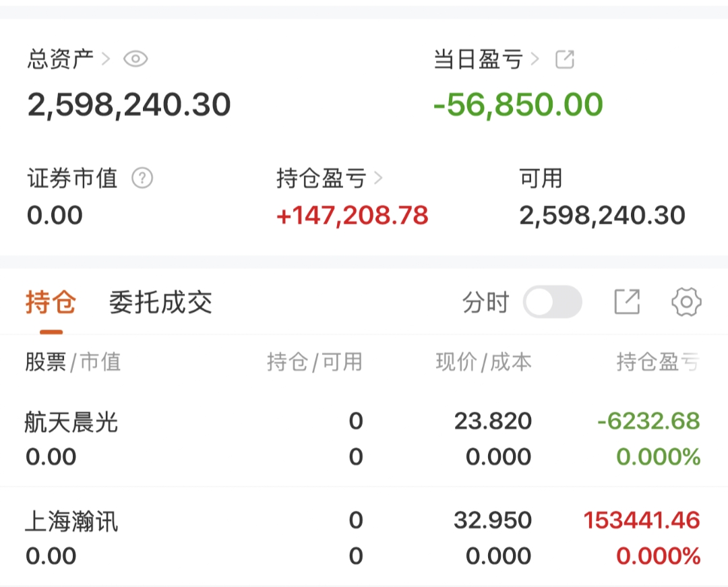
Task: Click the share icon beside 当日盈亏
Action: pos(564,59)
